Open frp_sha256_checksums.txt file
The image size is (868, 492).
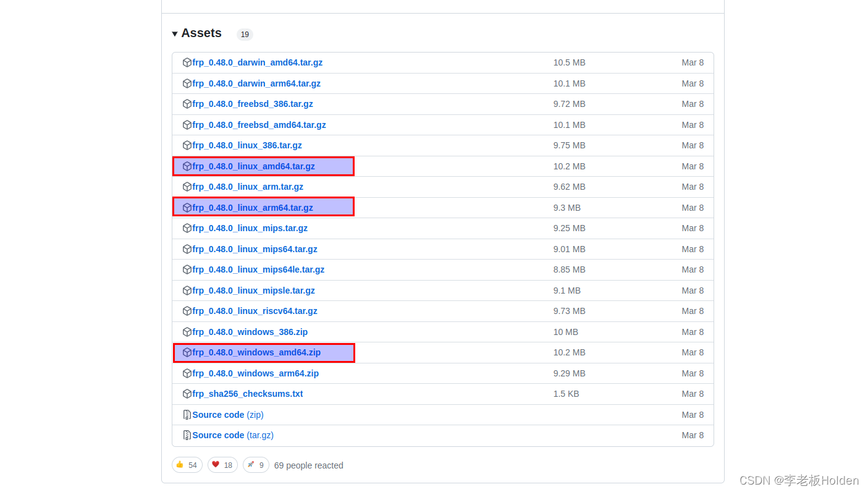click(247, 394)
